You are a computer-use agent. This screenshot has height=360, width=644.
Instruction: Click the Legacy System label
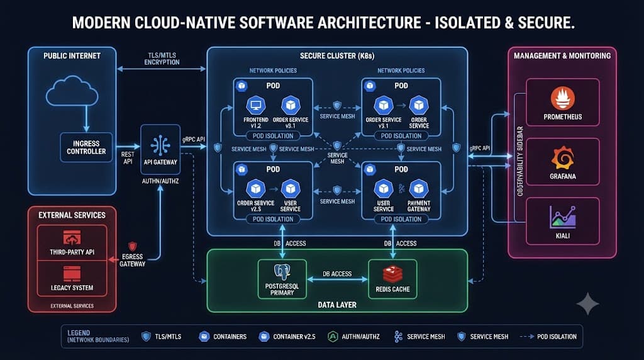(72, 288)
